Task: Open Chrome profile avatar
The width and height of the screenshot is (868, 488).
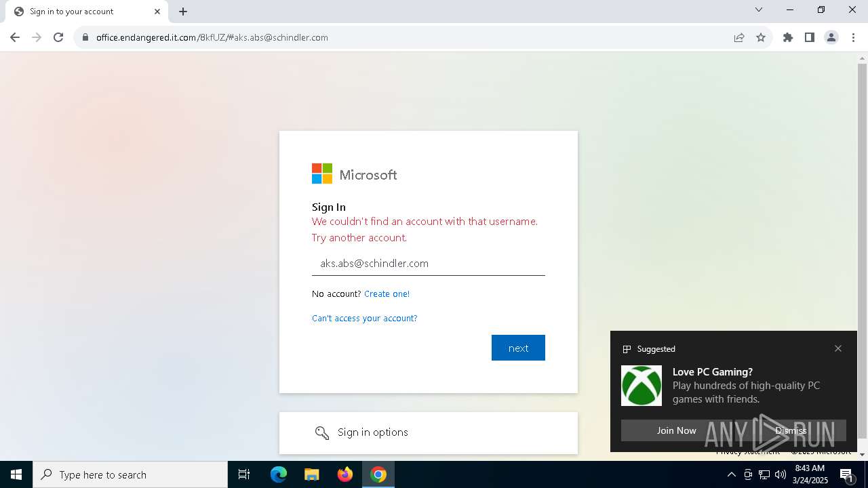Action: coord(831,37)
